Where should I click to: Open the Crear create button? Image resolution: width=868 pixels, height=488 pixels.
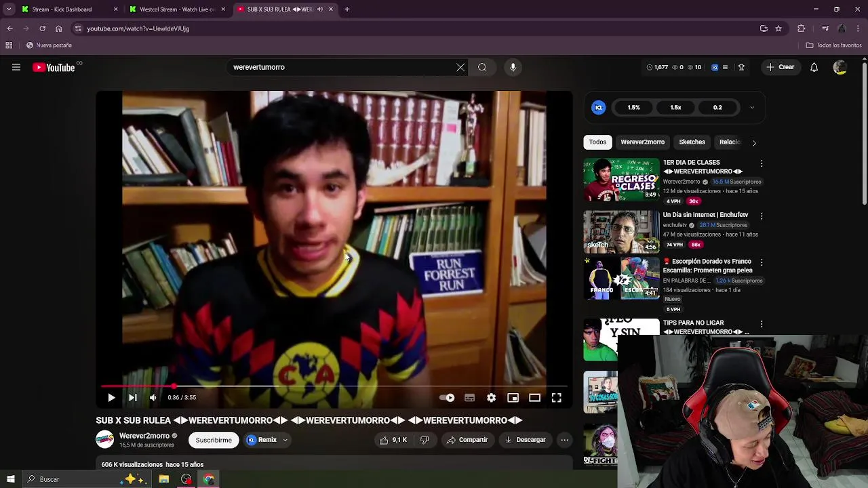pyautogui.click(x=780, y=67)
